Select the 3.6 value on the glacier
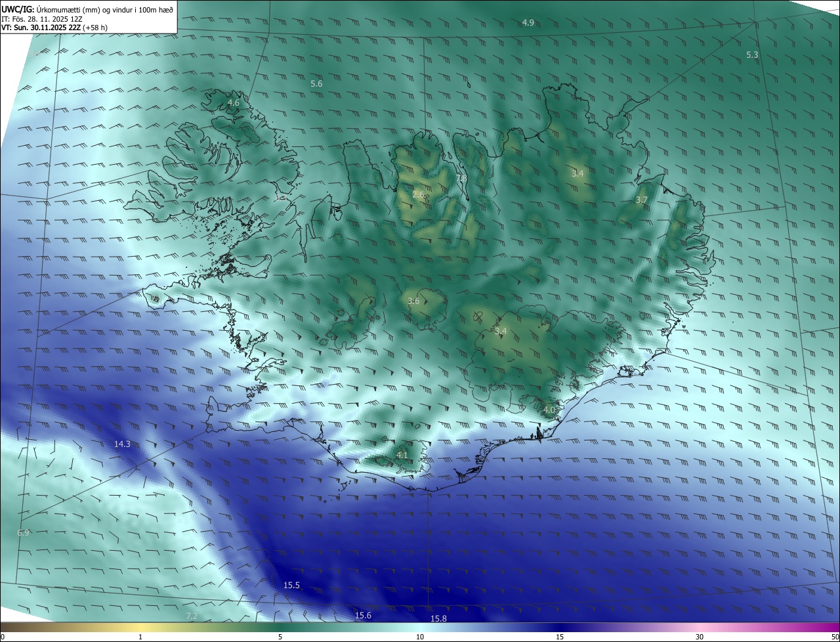Image resolution: width=840 pixels, height=642 pixels. tap(413, 301)
